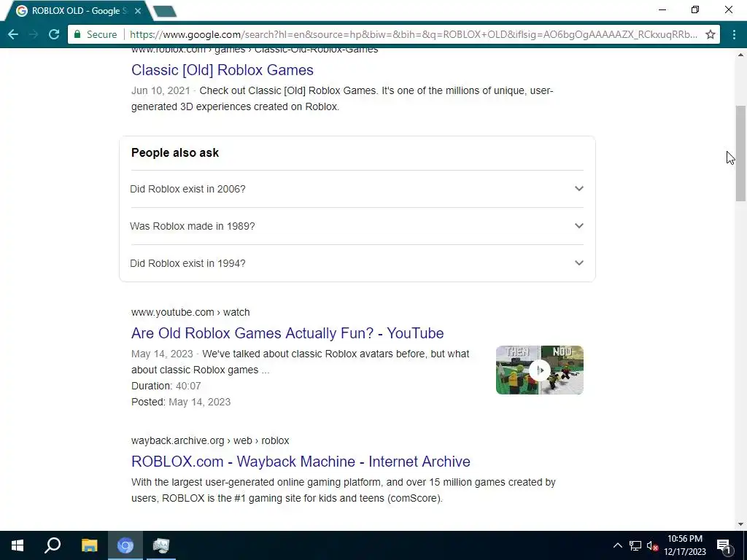Restore down the Chrome window
Viewport: 747px width, 560px height.
(x=695, y=10)
